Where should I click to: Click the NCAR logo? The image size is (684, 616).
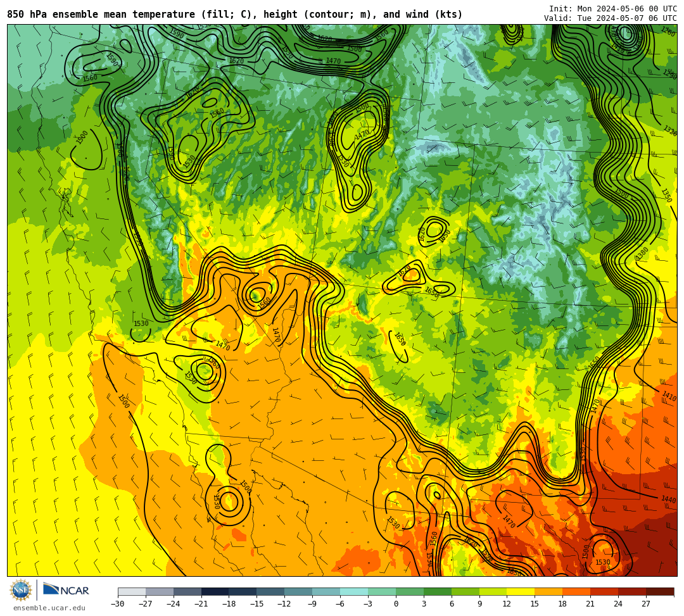point(66,590)
